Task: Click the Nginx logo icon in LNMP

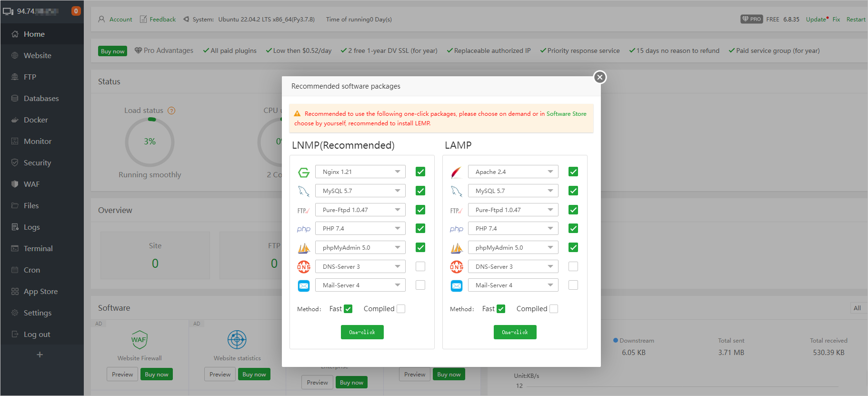Action: 304,172
